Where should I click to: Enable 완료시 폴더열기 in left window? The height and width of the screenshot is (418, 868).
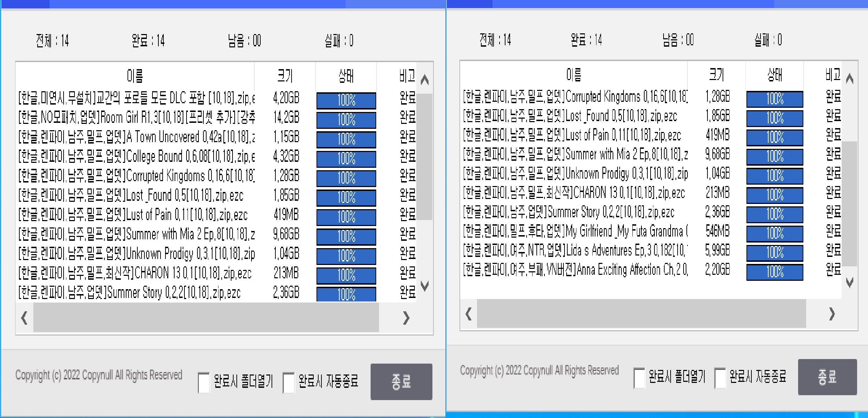coord(204,382)
